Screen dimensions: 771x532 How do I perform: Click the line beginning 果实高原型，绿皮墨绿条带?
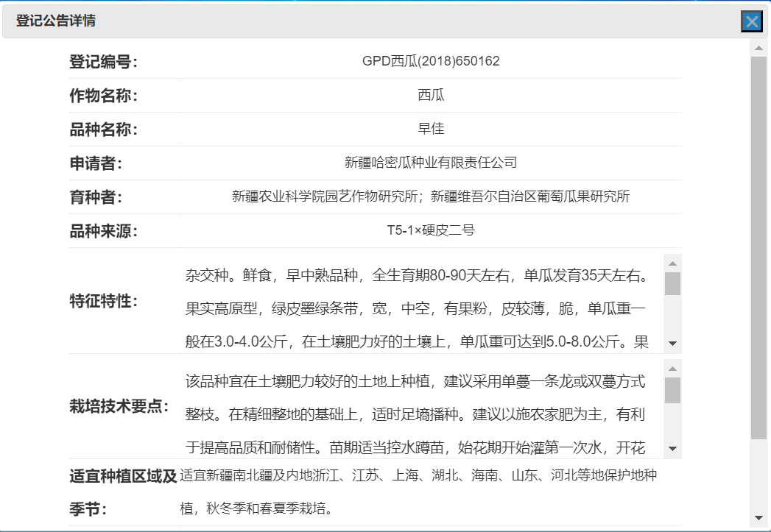[x=415, y=309]
